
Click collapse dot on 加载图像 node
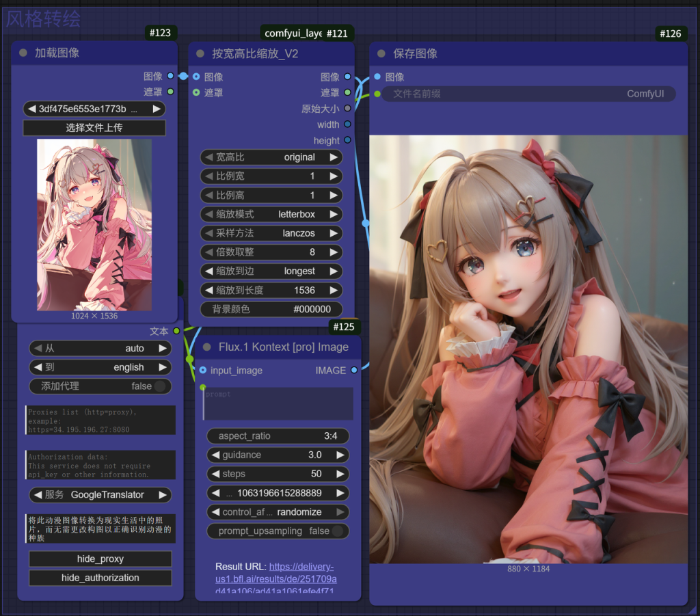point(23,53)
